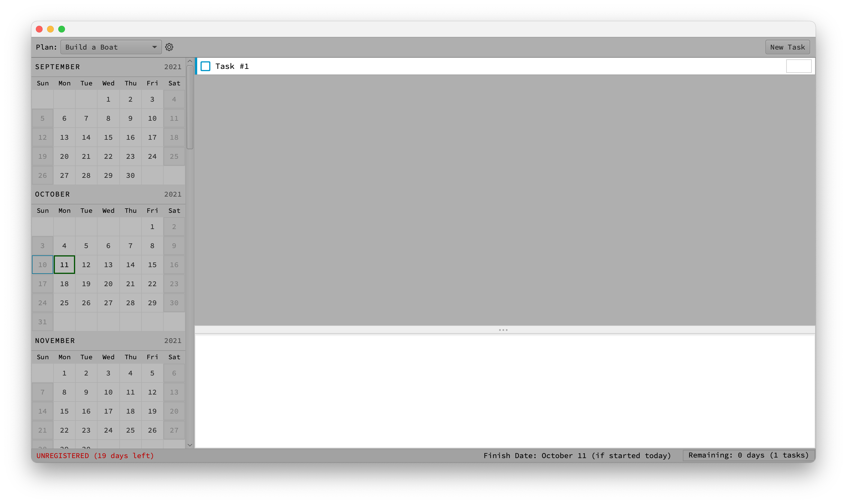This screenshot has width=847, height=504.
Task: Select November 1 on the calendar
Action: pyautogui.click(x=64, y=373)
